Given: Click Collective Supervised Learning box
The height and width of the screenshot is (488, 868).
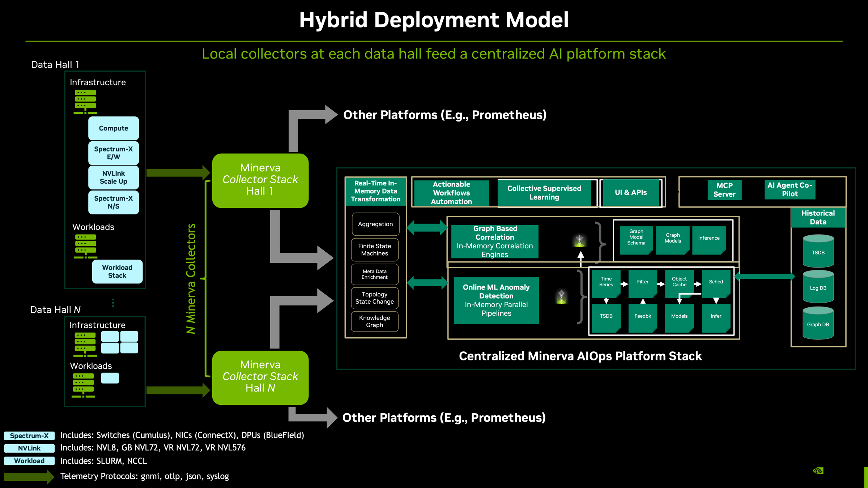Looking at the screenshot, I should click(544, 193).
